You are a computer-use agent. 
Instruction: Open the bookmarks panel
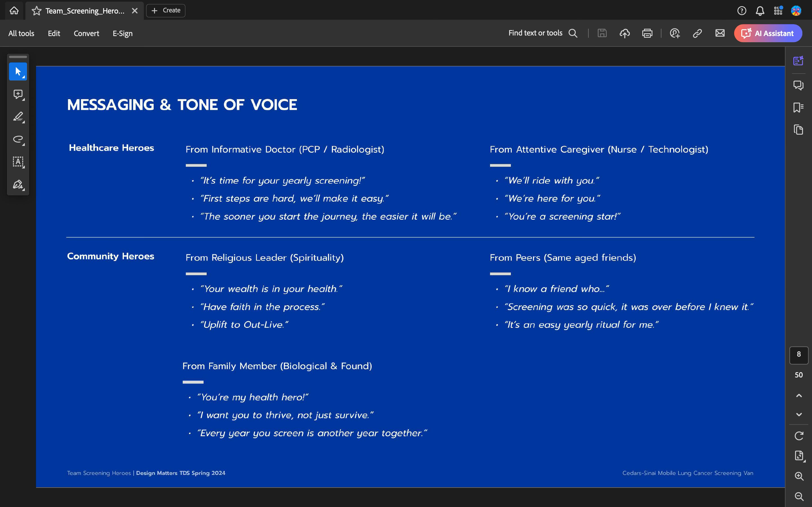click(x=798, y=108)
